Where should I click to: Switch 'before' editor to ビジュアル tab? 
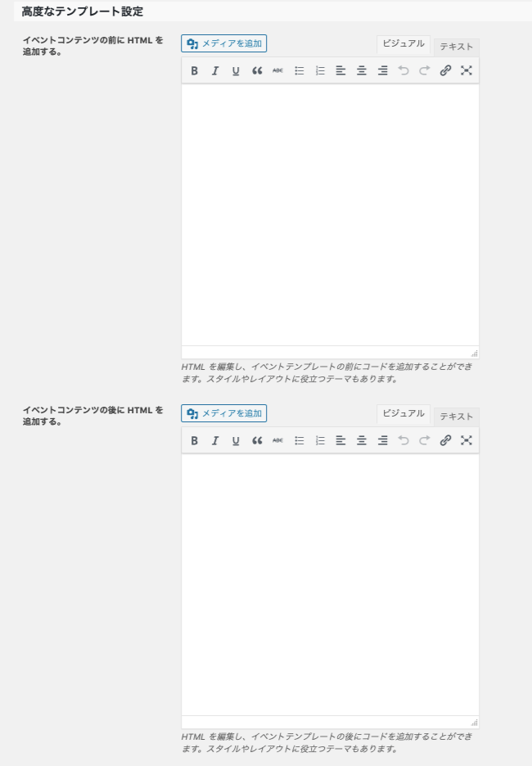pos(404,44)
